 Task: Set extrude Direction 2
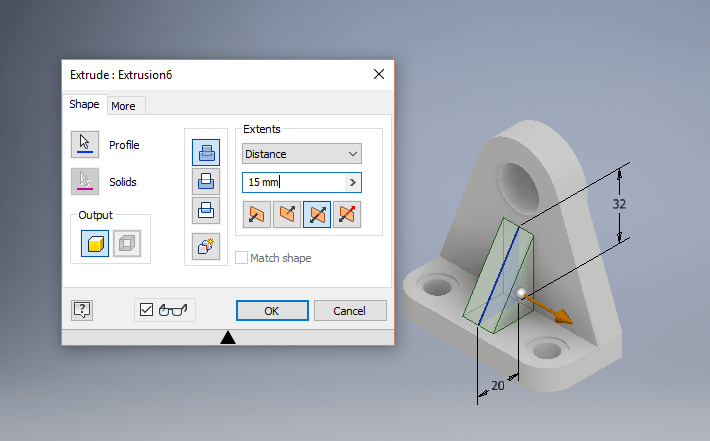287,215
